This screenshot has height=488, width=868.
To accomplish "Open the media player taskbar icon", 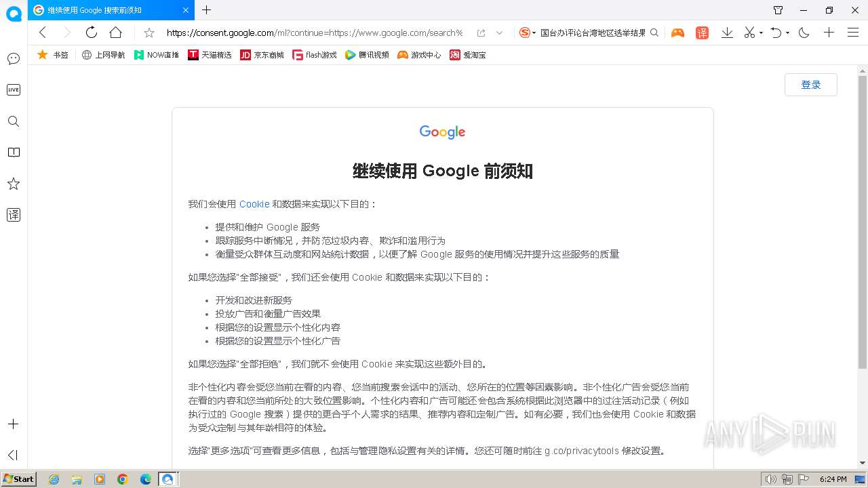I will pos(100,479).
